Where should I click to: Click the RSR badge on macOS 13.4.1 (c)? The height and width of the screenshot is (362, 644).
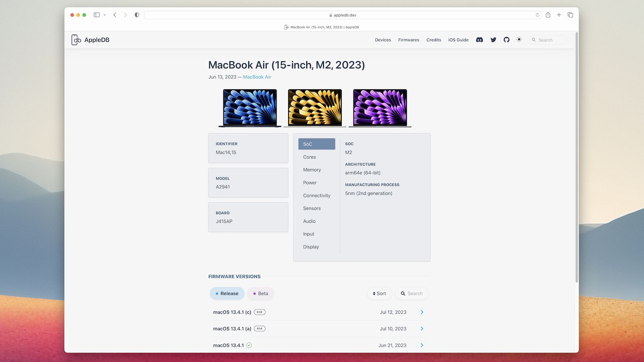click(260, 312)
